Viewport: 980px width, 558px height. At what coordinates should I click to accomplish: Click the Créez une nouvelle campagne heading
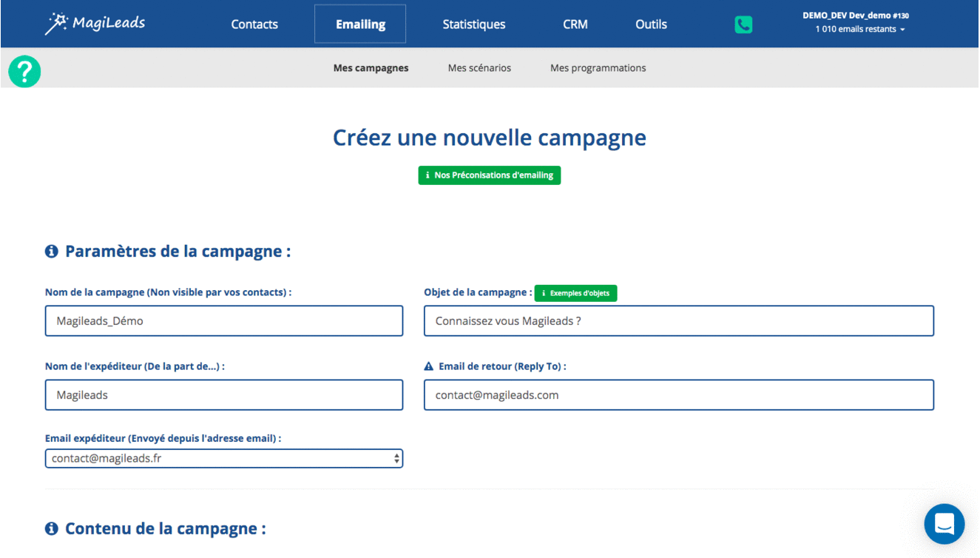click(490, 138)
